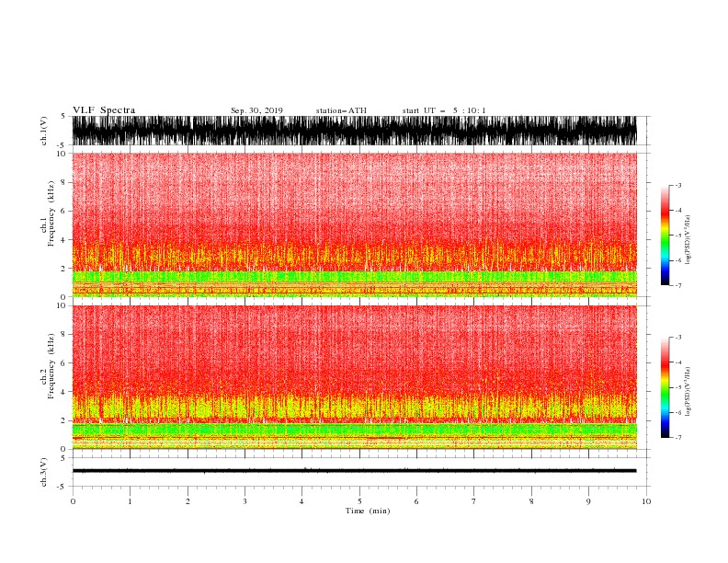728x563 pixels.
Task: Click the "-7" label on ch.1 color bar
Action: tap(677, 285)
